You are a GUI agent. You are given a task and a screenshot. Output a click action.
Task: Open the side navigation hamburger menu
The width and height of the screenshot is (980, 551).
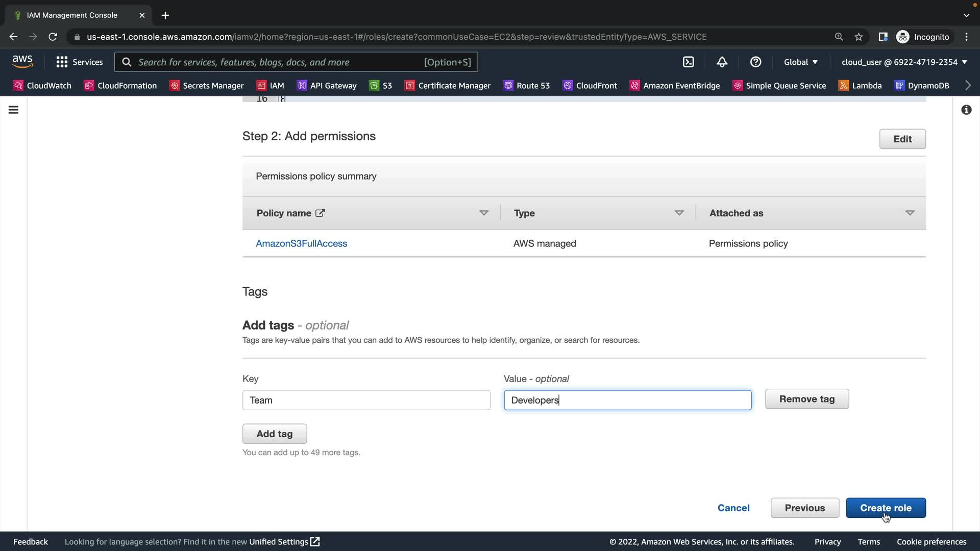pyautogui.click(x=14, y=110)
